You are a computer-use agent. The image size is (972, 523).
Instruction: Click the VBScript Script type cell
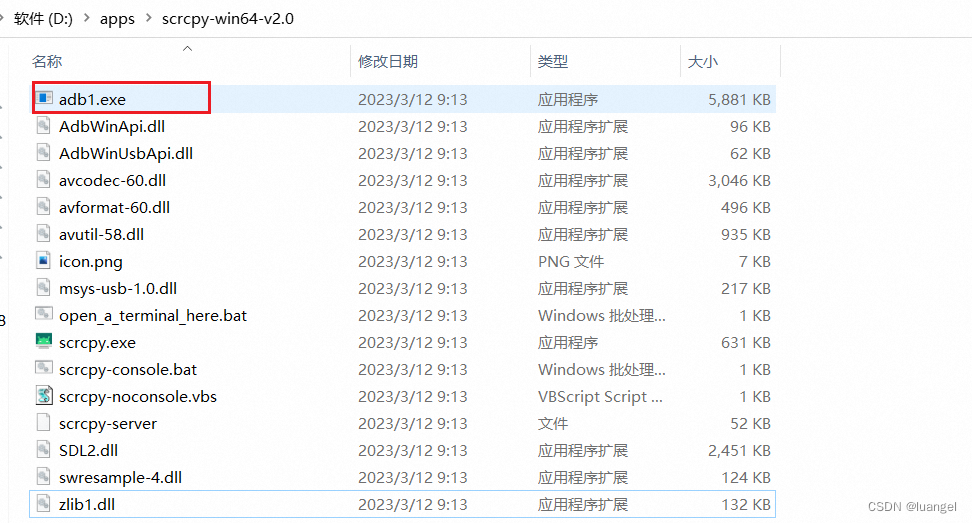[x=600, y=397]
